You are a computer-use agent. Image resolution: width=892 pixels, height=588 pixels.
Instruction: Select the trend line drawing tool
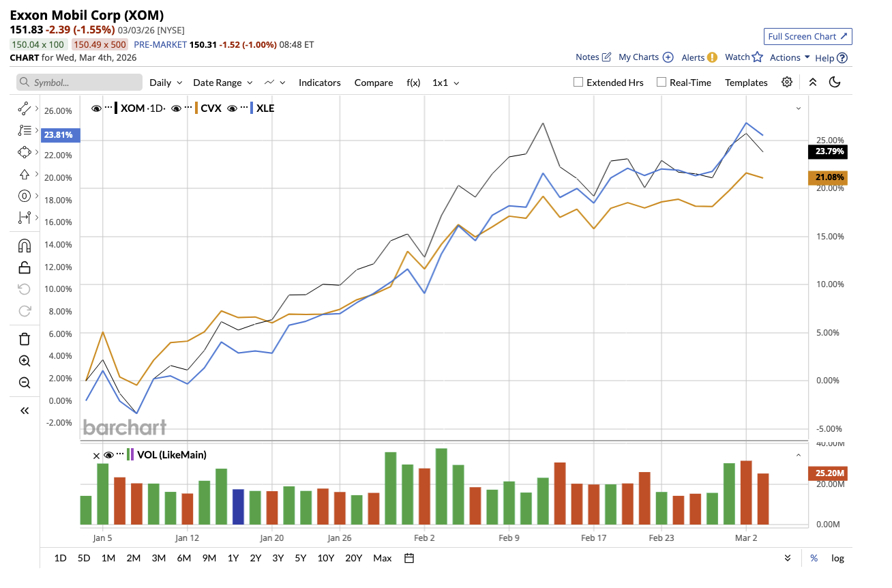24,108
